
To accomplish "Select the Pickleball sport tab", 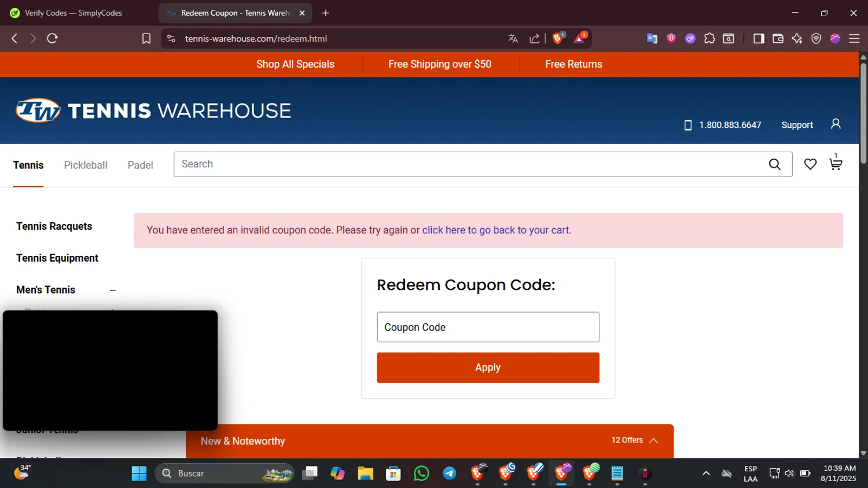I will [86, 165].
